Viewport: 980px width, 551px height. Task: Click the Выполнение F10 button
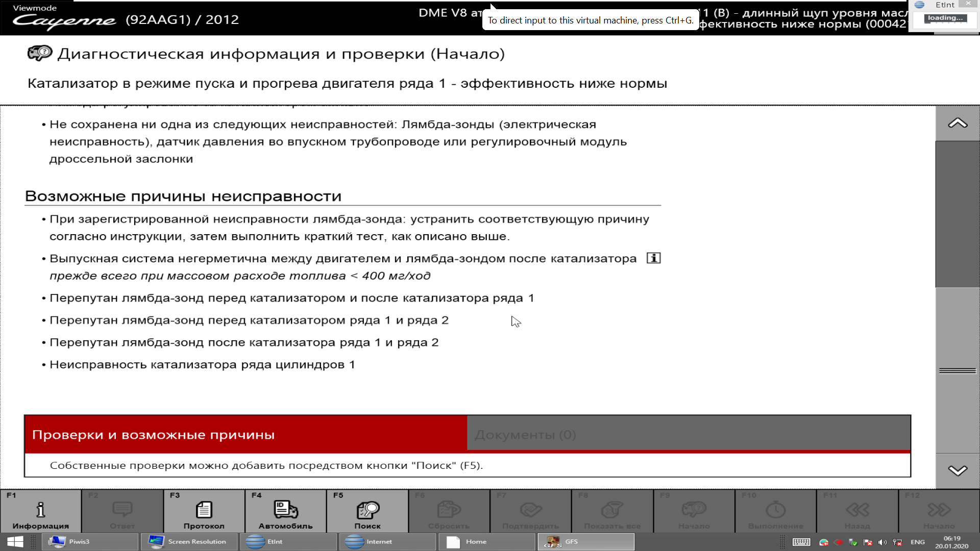tap(776, 511)
